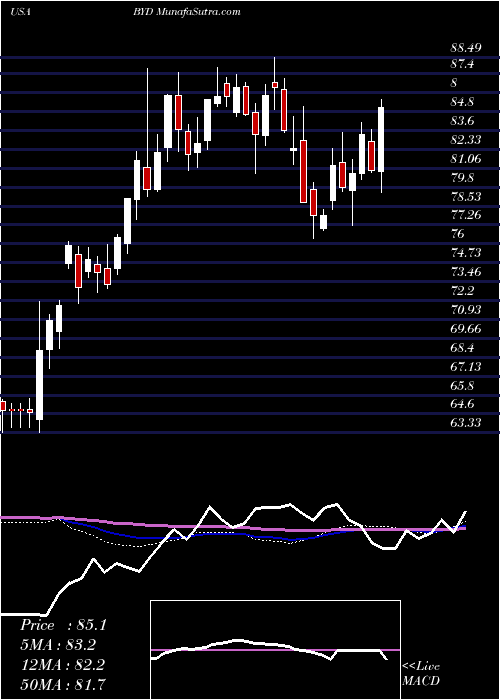Click the 76 price axis label
Viewport: 500px width, 700px height.
point(458,234)
